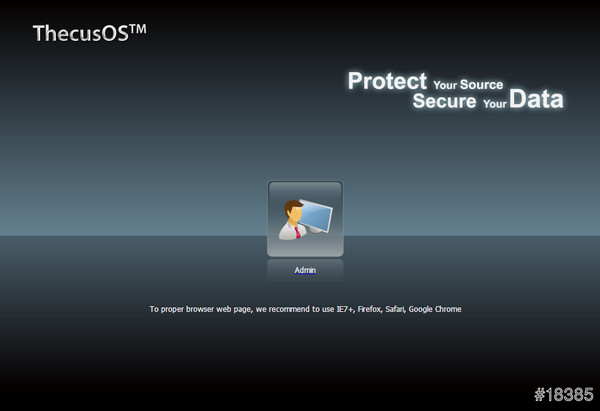The width and height of the screenshot is (600, 411).
Task: Click the "Secure Your Data" slogan text
Action: click(488, 99)
